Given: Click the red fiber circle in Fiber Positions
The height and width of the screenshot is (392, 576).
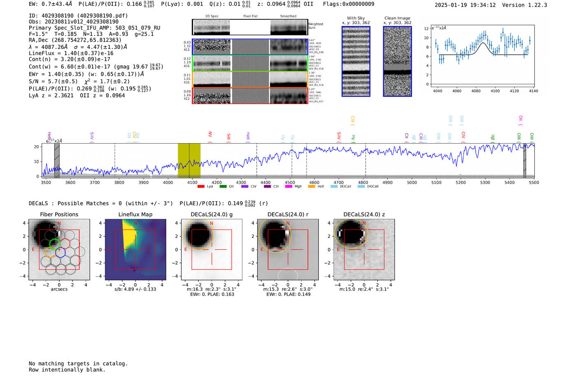Looking at the screenshot, I should pos(65,244).
